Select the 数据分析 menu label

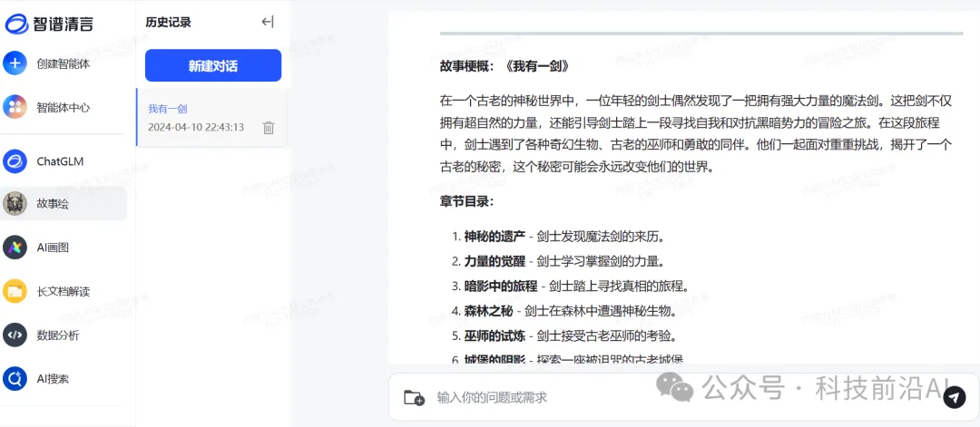click(x=58, y=335)
